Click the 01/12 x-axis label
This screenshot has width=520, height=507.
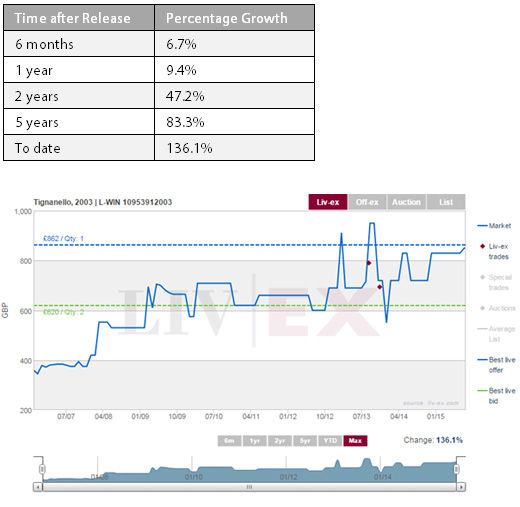click(x=288, y=416)
